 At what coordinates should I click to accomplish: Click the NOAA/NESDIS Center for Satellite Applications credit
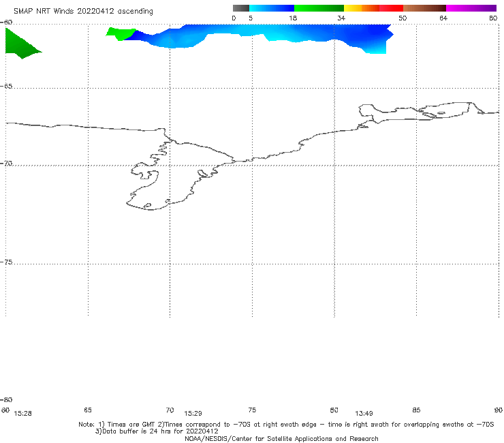281,438
